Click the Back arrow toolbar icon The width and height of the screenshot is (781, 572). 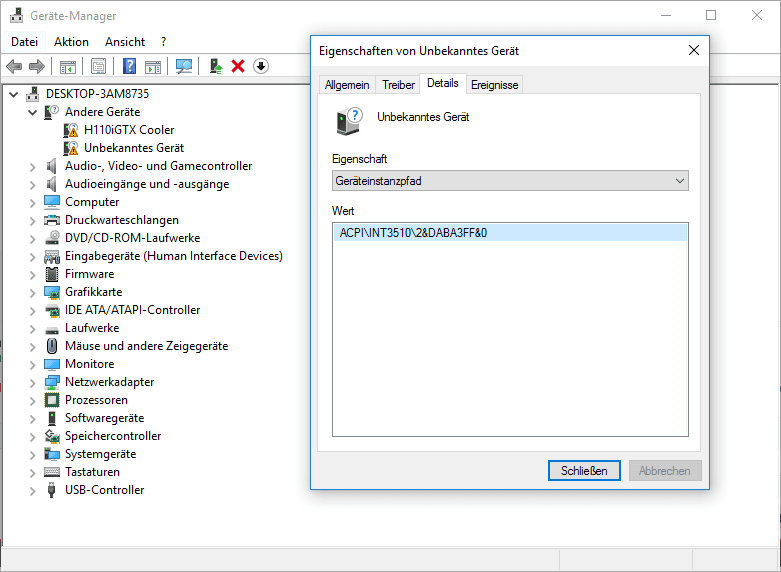click(x=14, y=66)
